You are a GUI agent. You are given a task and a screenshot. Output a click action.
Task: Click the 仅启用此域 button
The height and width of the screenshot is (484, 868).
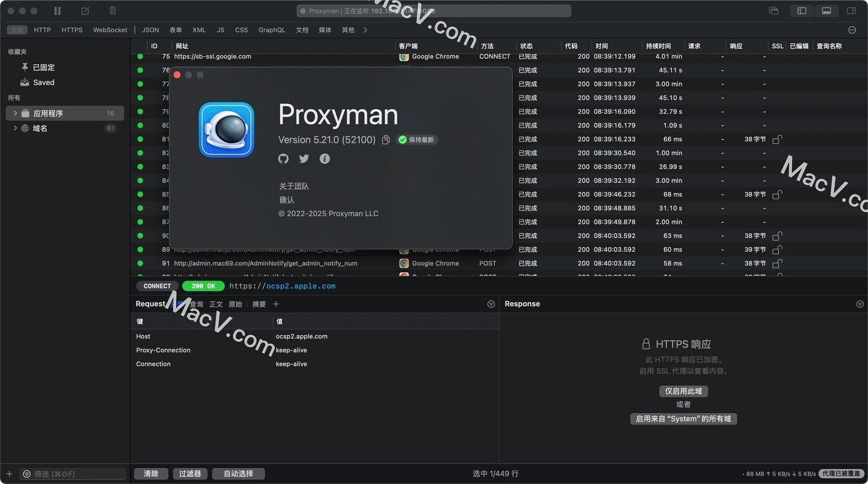[x=683, y=391]
